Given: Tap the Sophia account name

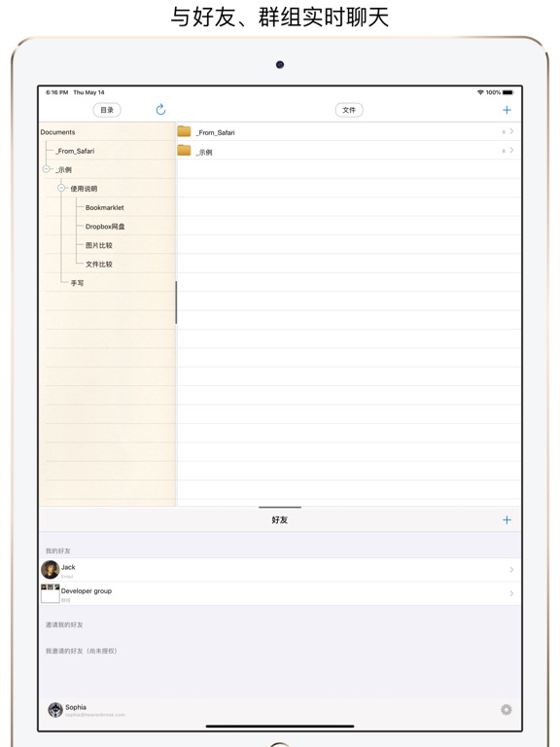Looking at the screenshot, I should click(x=76, y=707).
